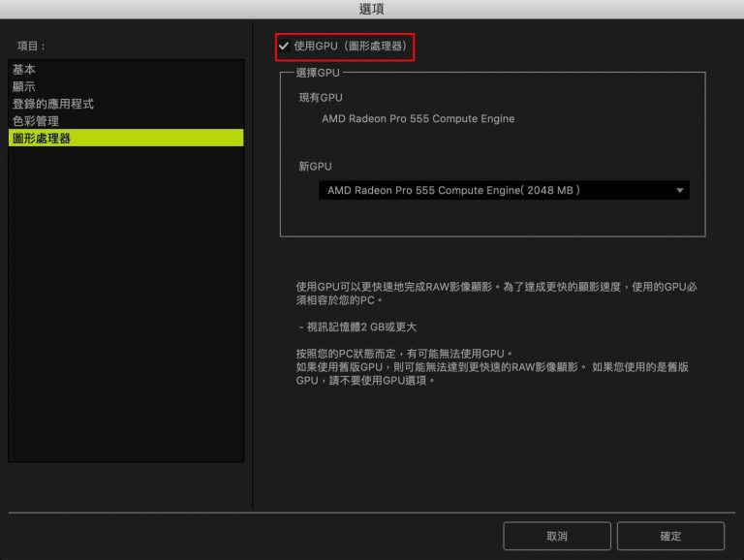
Task: Click the current AMD Radeon Pro 555 text
Action: 418,119
